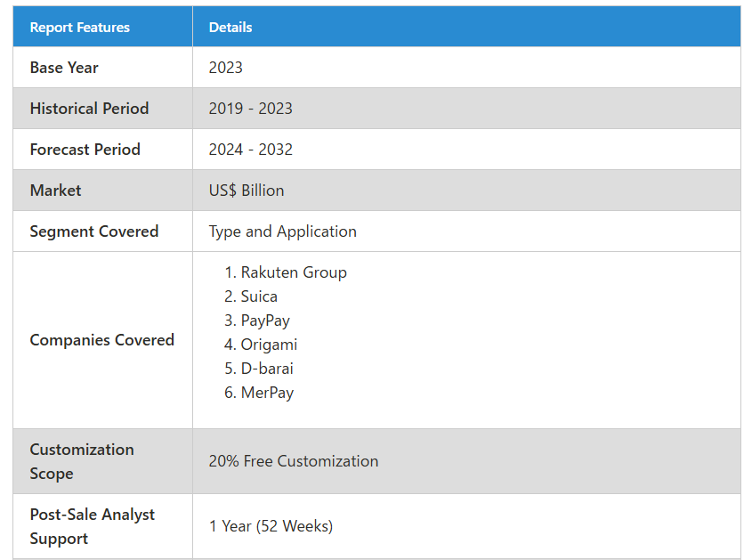
Task: Click the 20% Free Customization text
Action: click(294, 461)
